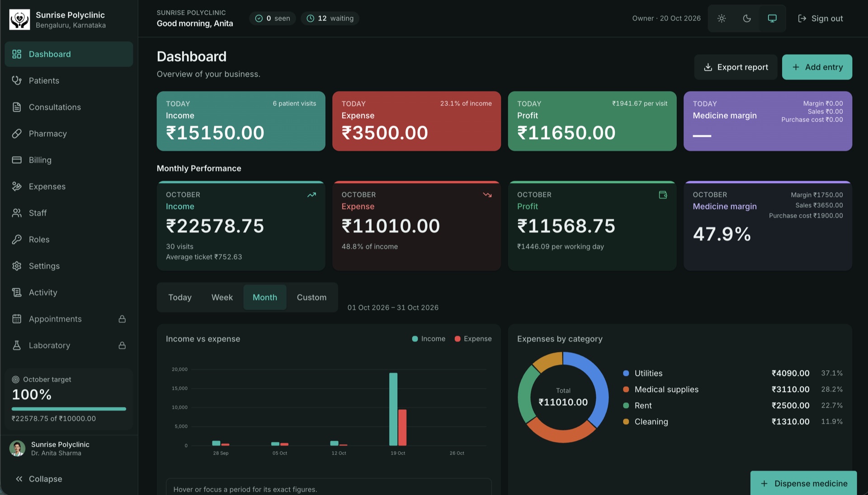Click the '19 Oct' chart axis label
The image size is (868, 495).
pos(398,453)
